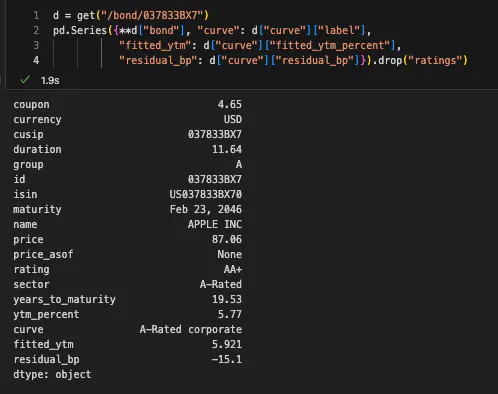
Task: Click the green success checkmark icon
Action: [25, 80]
